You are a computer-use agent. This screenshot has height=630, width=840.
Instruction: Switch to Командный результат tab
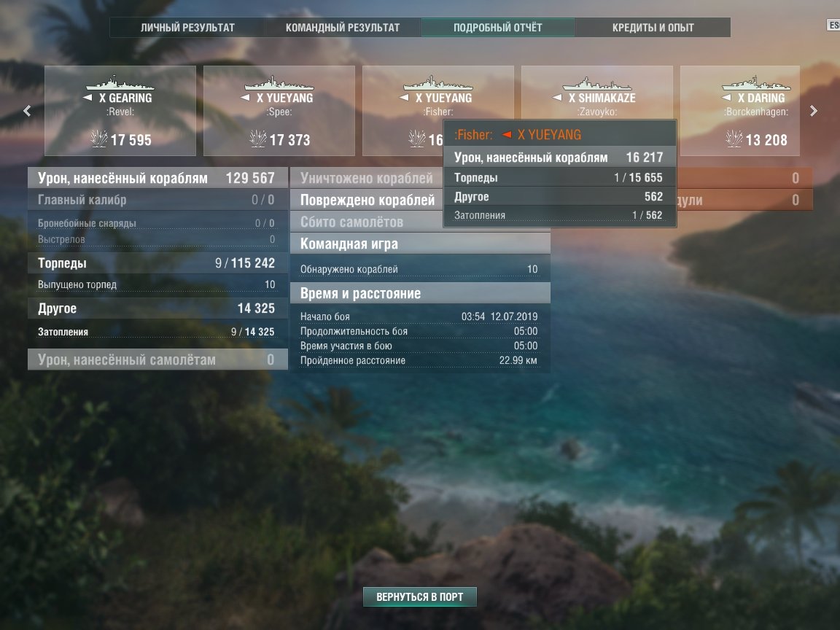(343, 27)
